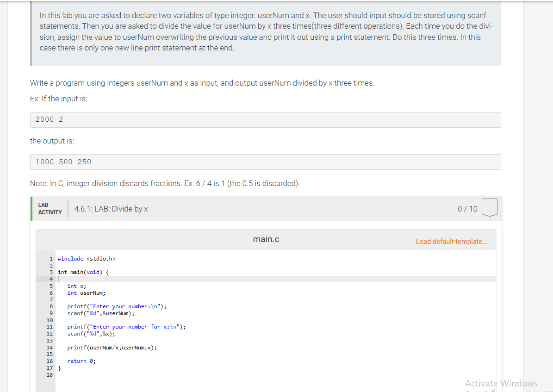Click the Activate Windows watermark
Image resolution: width=553 pixels, height=392 pixels.
[501, 383]
